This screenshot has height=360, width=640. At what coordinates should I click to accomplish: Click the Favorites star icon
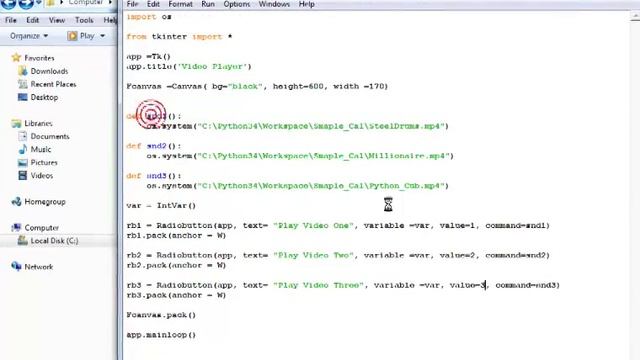point(16,58)
